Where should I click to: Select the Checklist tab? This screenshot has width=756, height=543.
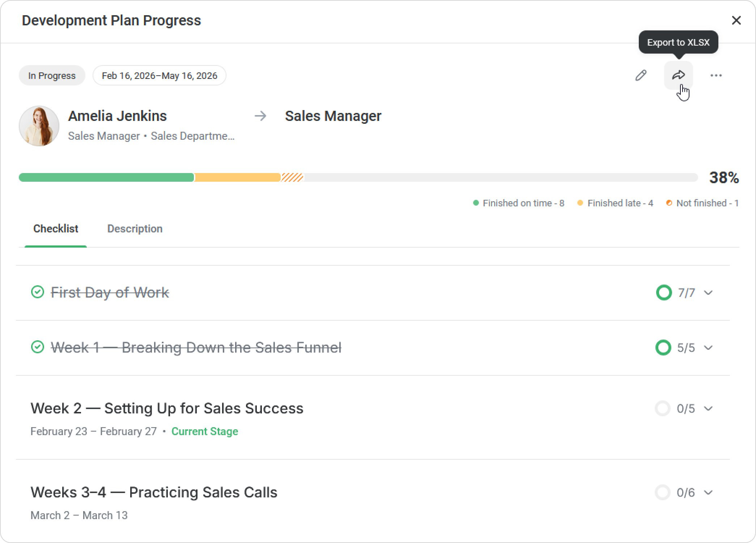[x=56, y=229]
